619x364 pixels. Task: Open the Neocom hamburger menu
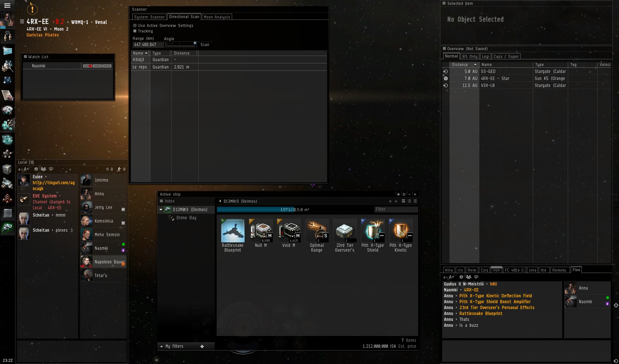click(x=7, y=6)
